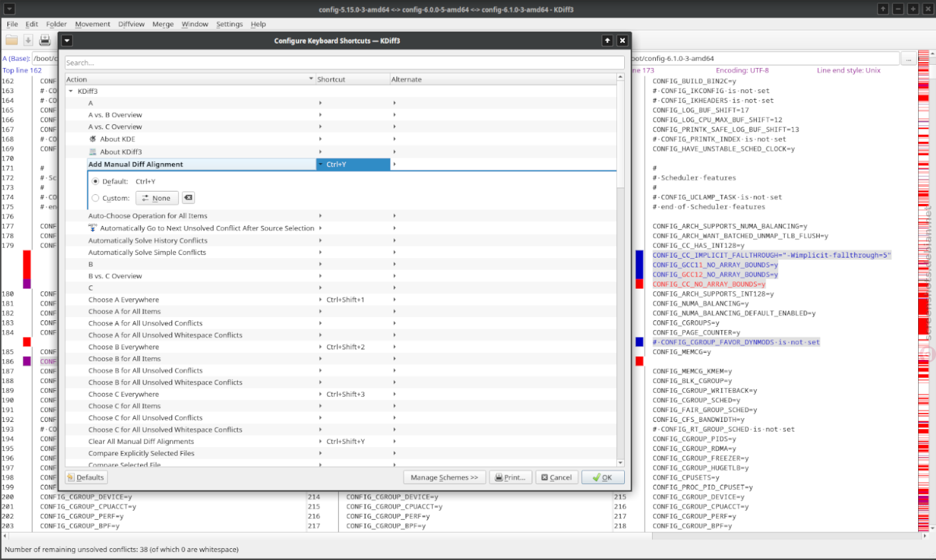Open the Diffview menu
936x560 pixels.
pos(131,24)
